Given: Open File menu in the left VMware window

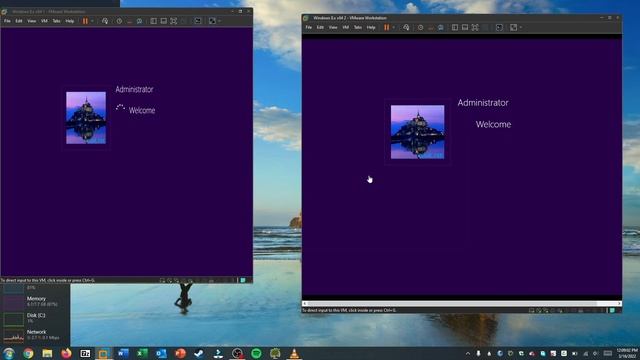Looking at the screenshot, I should click(x=7, y=21).
